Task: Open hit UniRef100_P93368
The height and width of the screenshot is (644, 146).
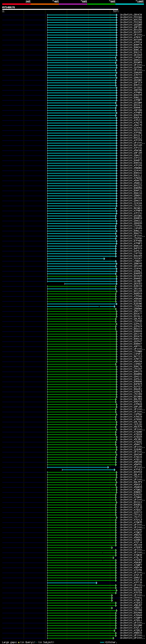Action: [131, 22]
